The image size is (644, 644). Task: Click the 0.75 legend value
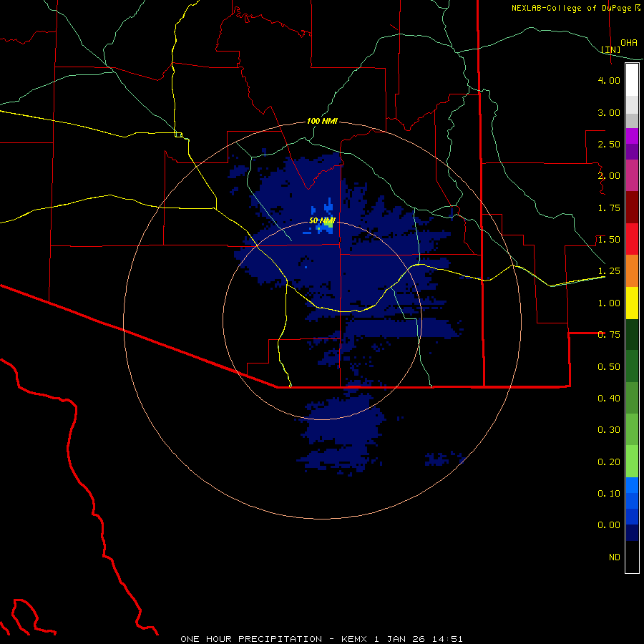point(609,335)
